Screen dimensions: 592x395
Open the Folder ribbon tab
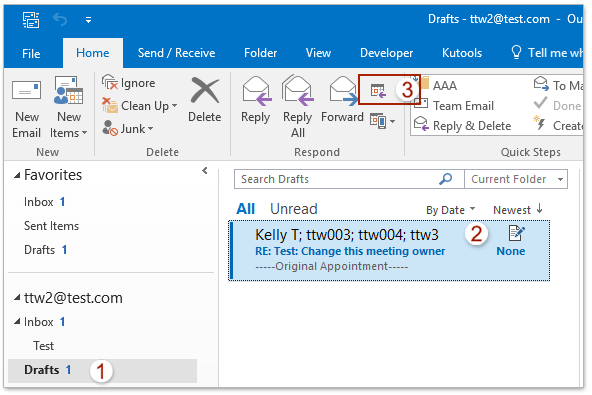click(261, 53)
